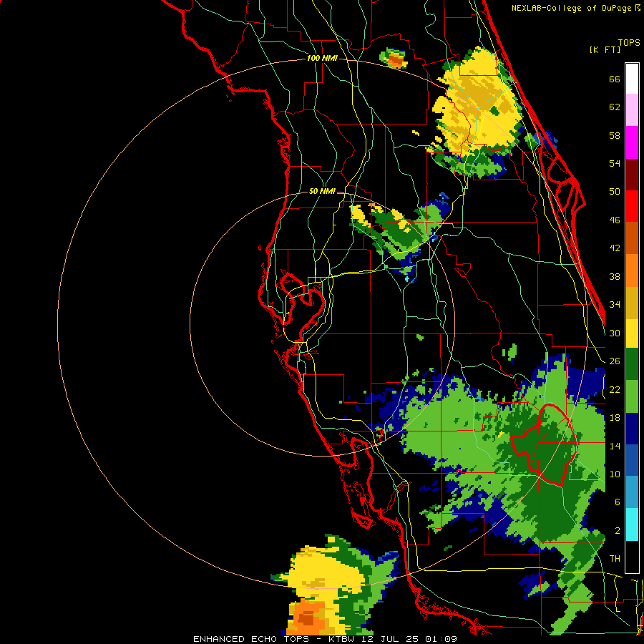Click the light green 22 kft legend swatch
644x644 pixels.
(632, 396)
